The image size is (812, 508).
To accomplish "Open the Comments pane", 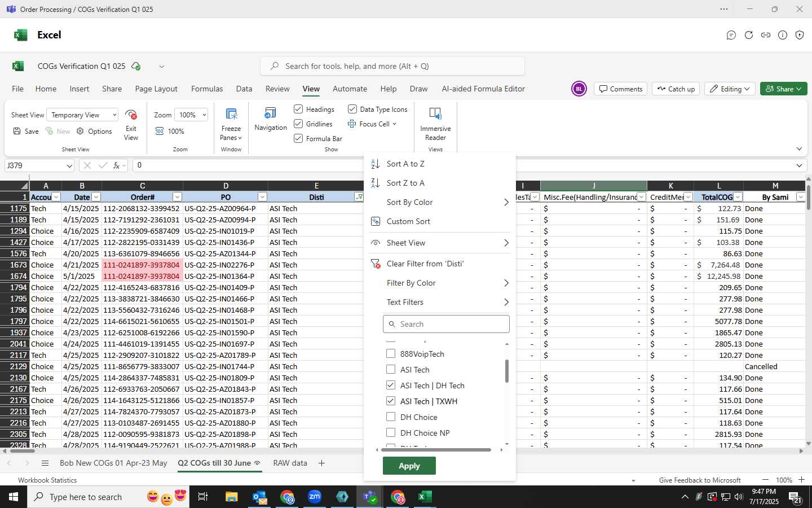I will [x=621, y=89].
